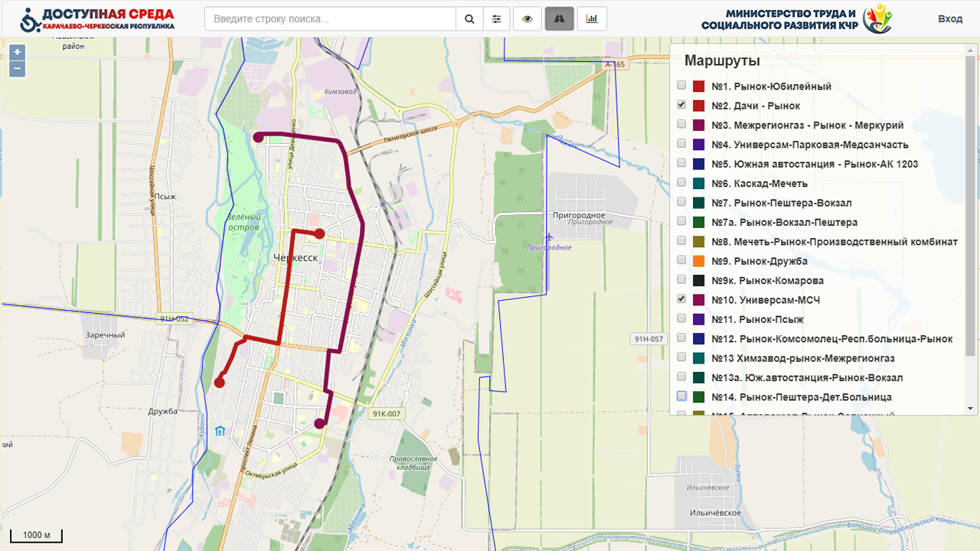Click the blue building icon near Кубань river
Image resolution: width=980 pixels, height=551 pixels.
[x=220, y=431]
